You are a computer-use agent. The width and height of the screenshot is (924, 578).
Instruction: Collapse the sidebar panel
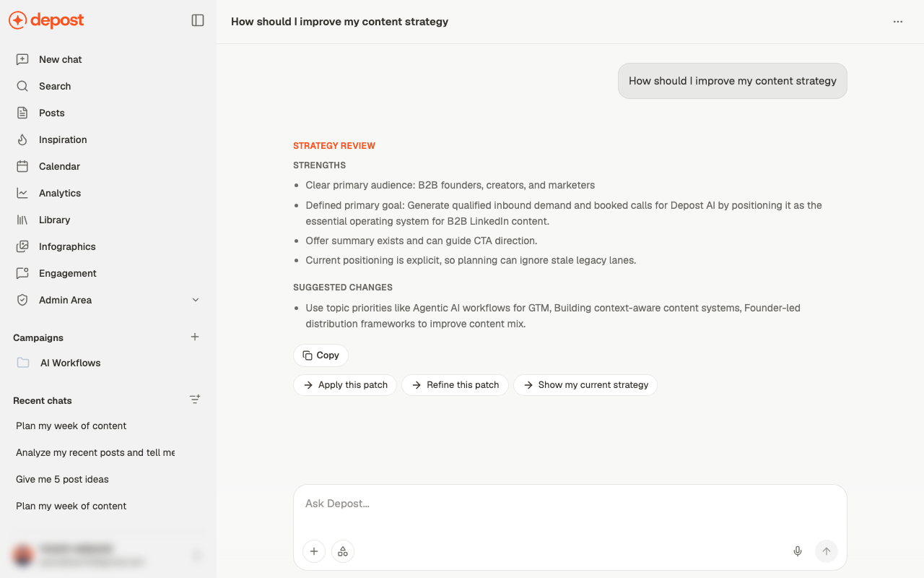[198, 20]
